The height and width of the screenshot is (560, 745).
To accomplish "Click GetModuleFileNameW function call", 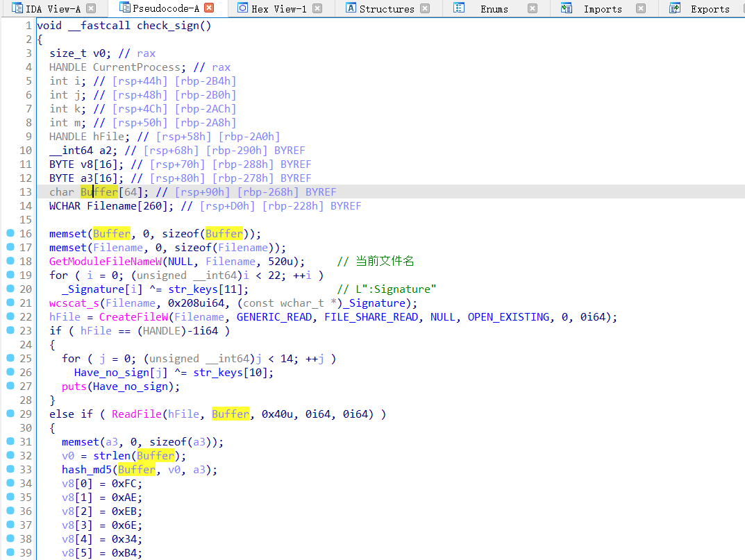I will tap(106, 261).
